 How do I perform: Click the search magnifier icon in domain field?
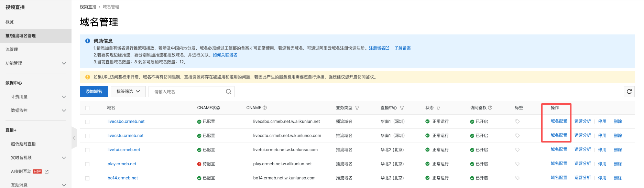pos(228,92)
